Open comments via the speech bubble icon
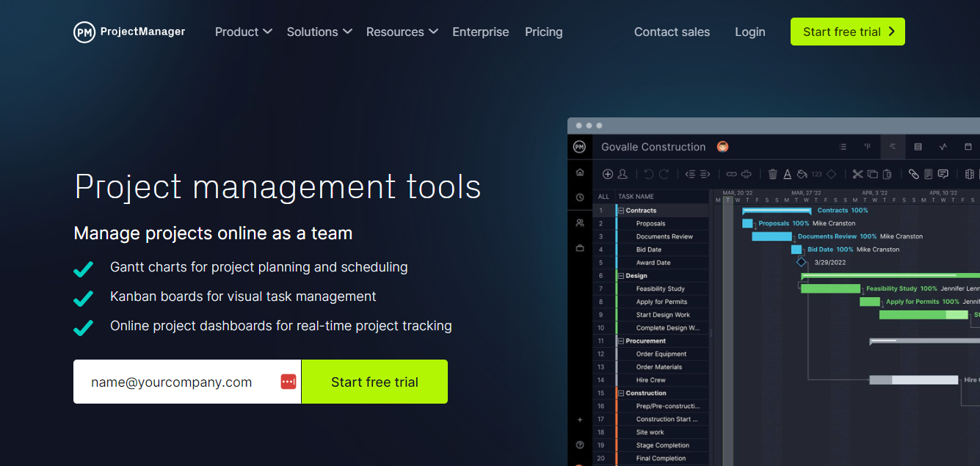This screenshot has width=980, height=466. pyautogui.click(x=943, y=174)
